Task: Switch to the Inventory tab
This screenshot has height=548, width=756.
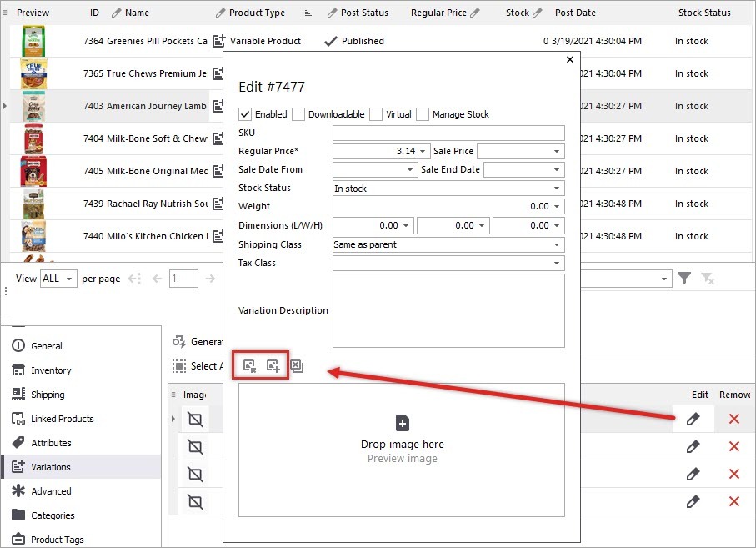Action: [x=51, y=370]
